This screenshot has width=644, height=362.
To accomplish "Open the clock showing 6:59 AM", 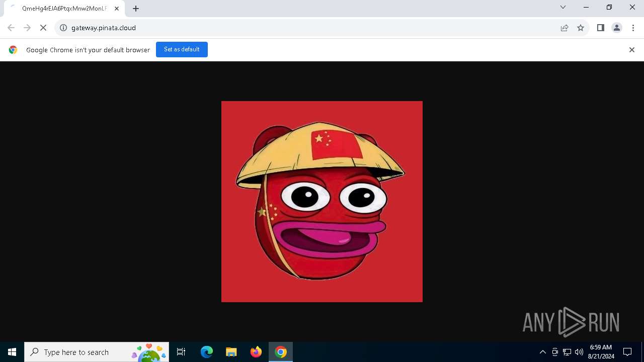I will pyautogui.click(x=601, y=352).
